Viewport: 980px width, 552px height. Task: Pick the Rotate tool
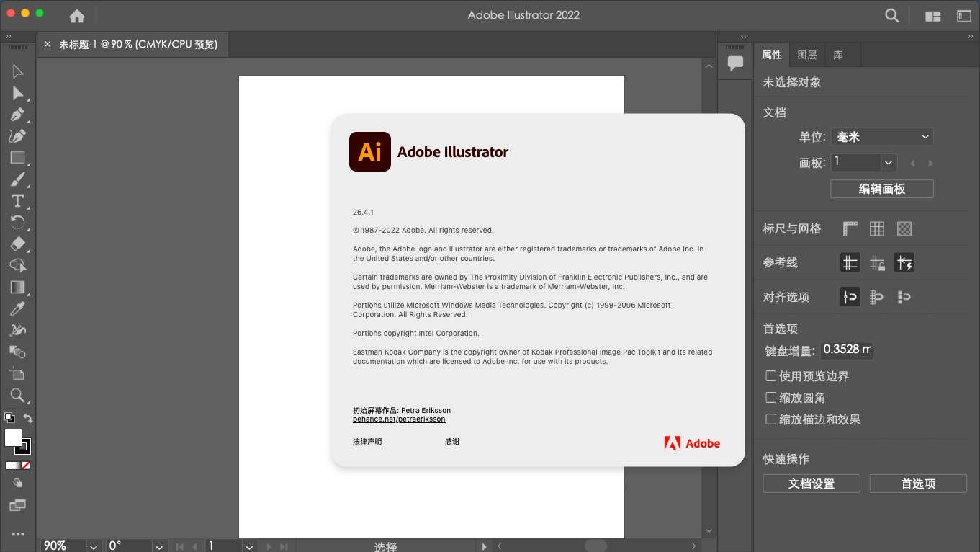[x=18, y=222]
